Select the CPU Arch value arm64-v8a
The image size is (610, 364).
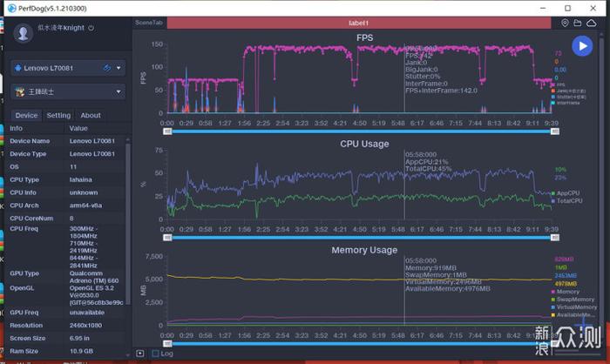85,206
